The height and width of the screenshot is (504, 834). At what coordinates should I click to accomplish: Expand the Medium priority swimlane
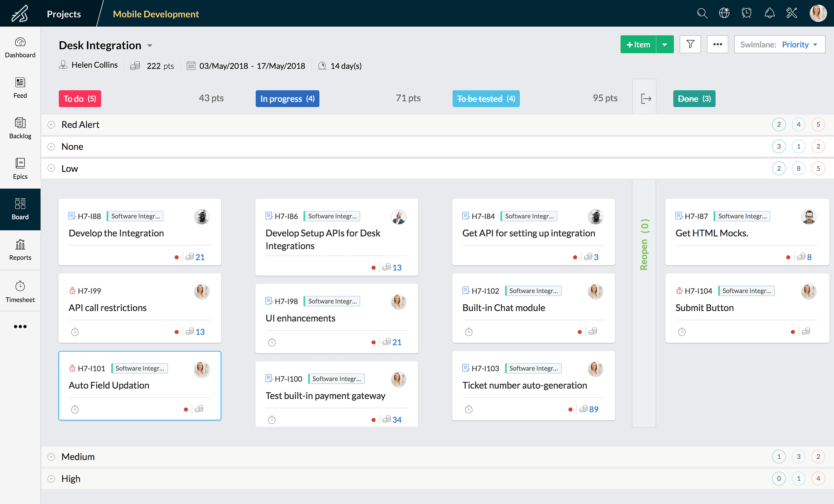click(52, 457)
